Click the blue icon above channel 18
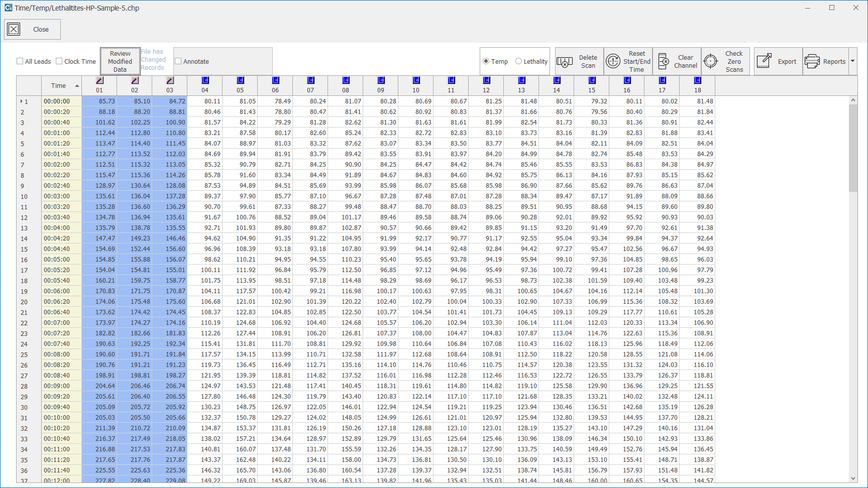Image resolution: width=868 pixels, height=488 pixels. click(x=697, y=80)
